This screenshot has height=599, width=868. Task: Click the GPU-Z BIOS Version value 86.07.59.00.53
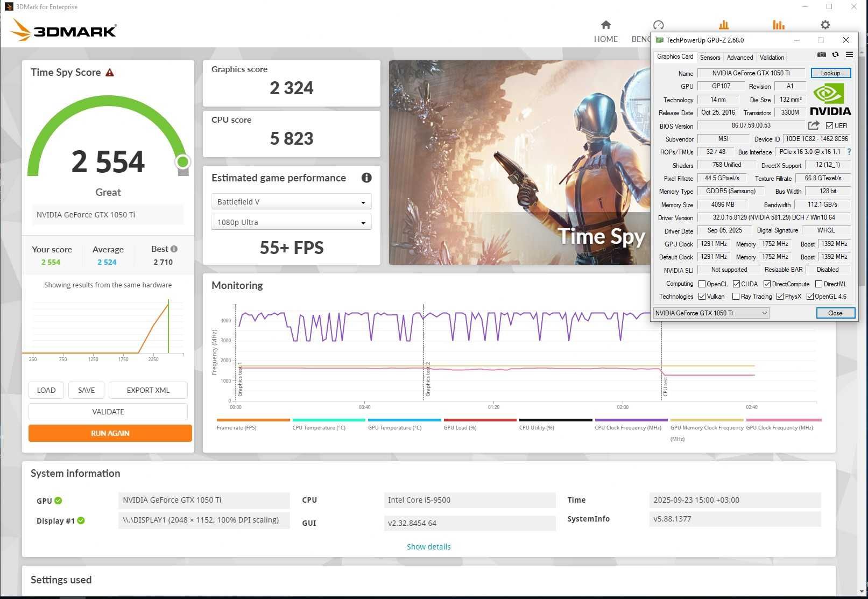(751, 125)
